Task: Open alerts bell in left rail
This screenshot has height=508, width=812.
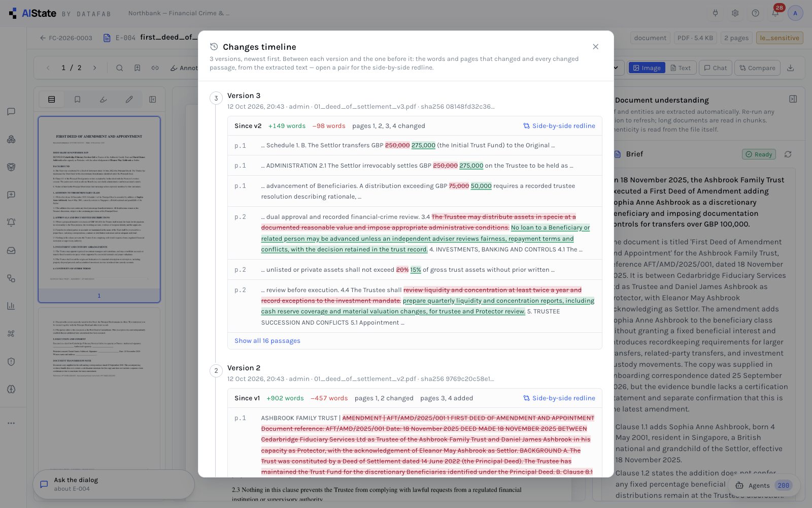Action: click(x=11, y=223)
